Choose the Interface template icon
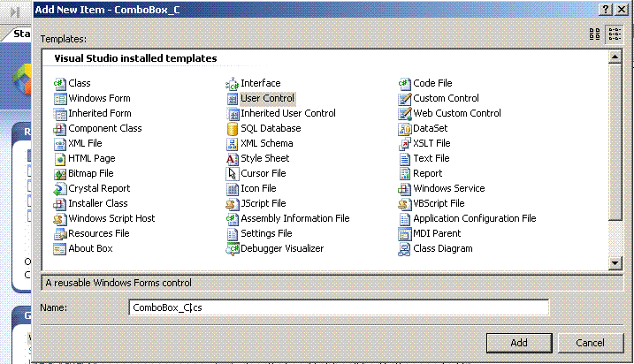634x364 pixels. click(232, 84)
